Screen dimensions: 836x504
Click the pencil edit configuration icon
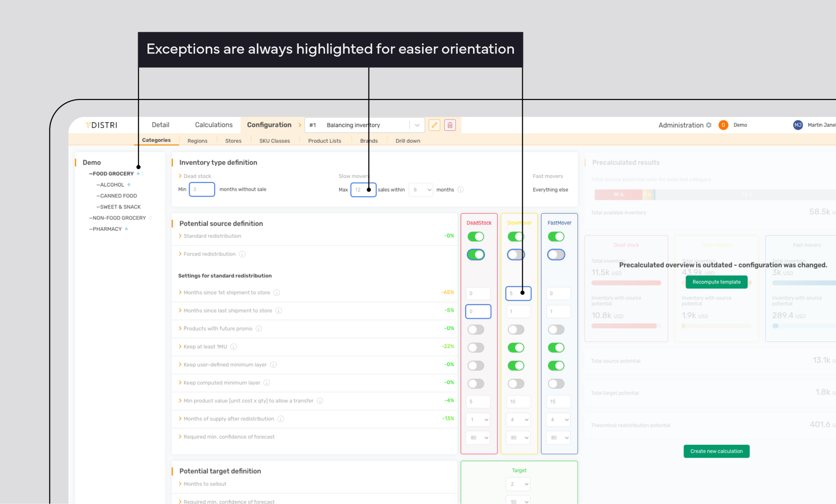coord(434,125)
